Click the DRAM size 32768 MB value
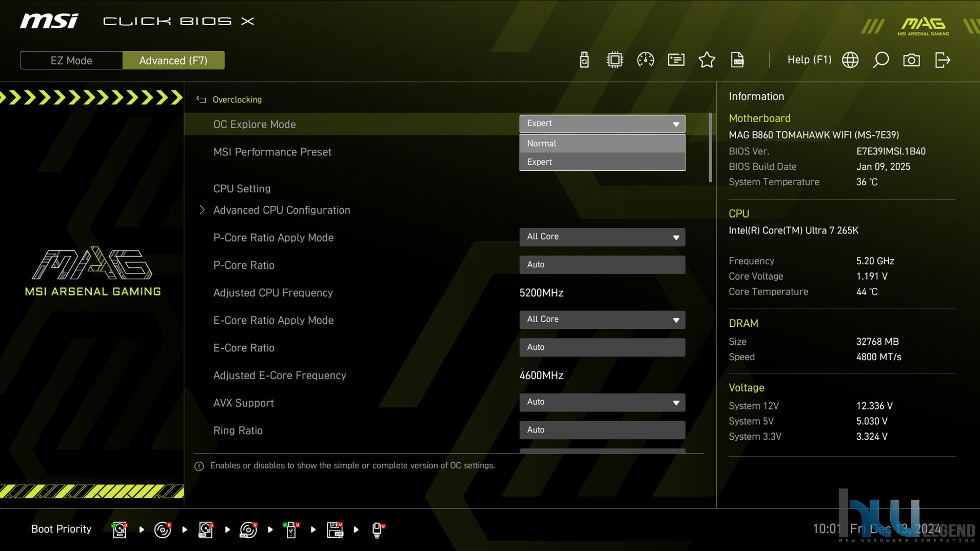This screenshot has width=980, height=551. 877,342
